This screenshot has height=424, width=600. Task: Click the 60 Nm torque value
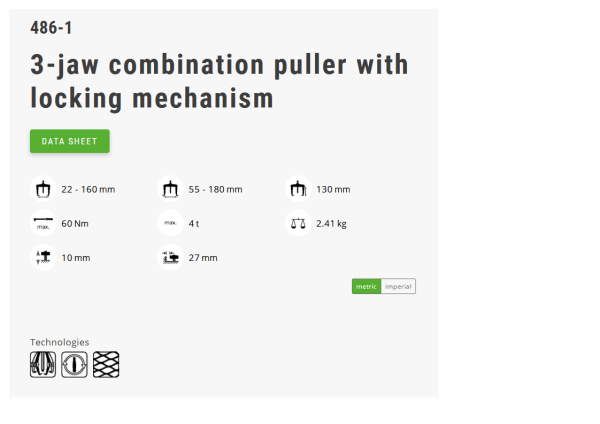75,223
